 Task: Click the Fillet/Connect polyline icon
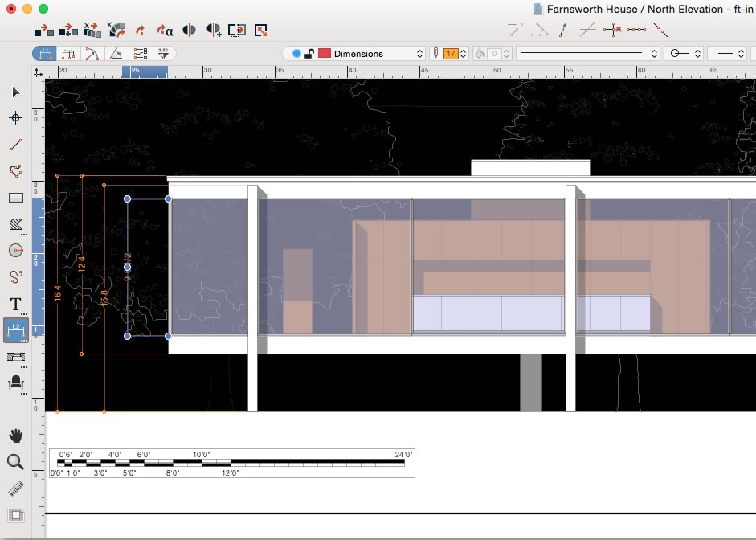[x=540, y=30]
